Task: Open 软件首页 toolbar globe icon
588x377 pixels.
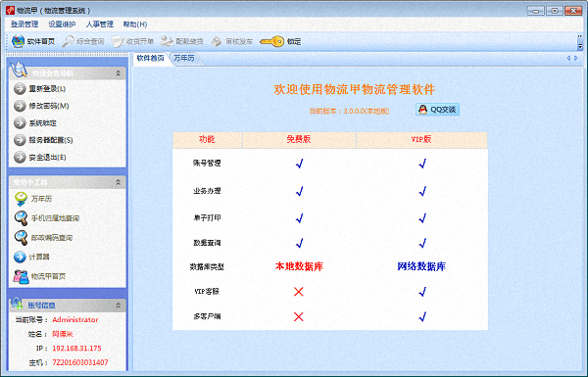Action: (18, 41)
